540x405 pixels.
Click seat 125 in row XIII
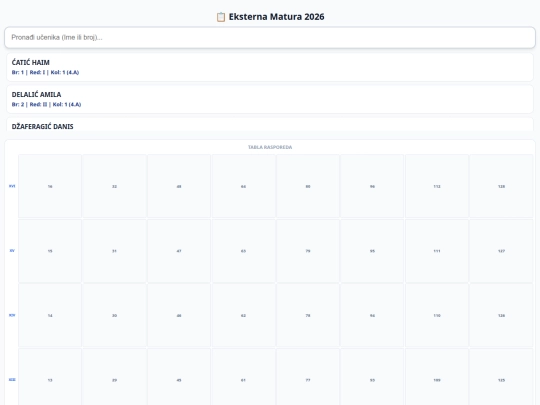click(501, 377)
